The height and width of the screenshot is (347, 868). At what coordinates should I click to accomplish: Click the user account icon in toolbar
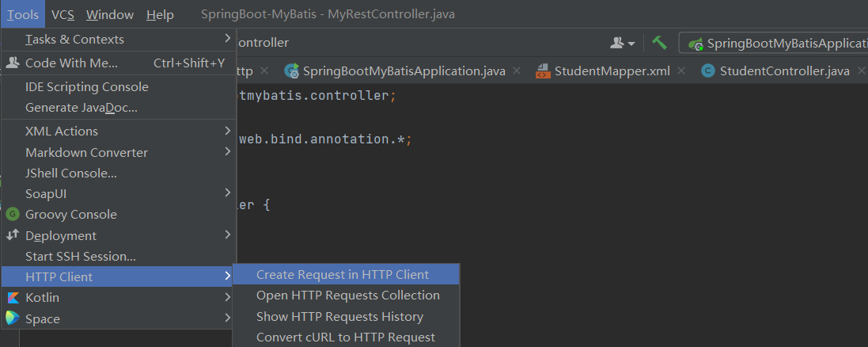[x=622, y=43]
